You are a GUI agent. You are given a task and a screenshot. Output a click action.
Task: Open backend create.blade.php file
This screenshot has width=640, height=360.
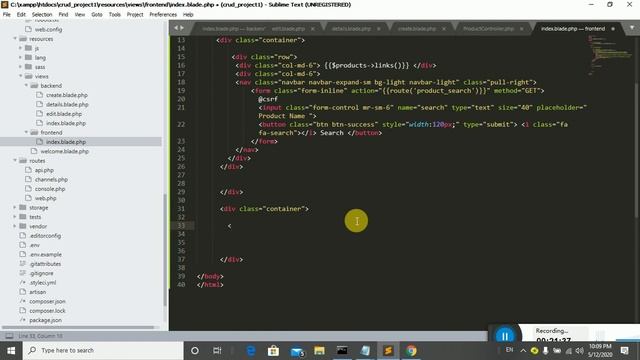[x=67, y=95]
